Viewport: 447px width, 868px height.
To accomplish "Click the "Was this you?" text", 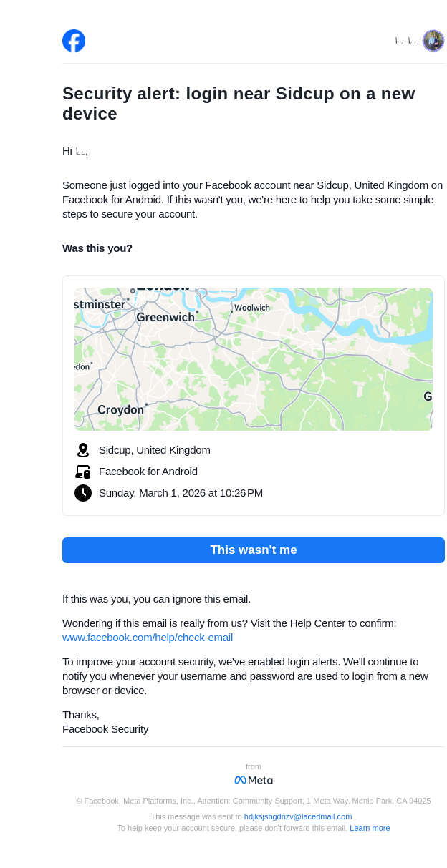I will pyautogui.click(x=97, y=248).
